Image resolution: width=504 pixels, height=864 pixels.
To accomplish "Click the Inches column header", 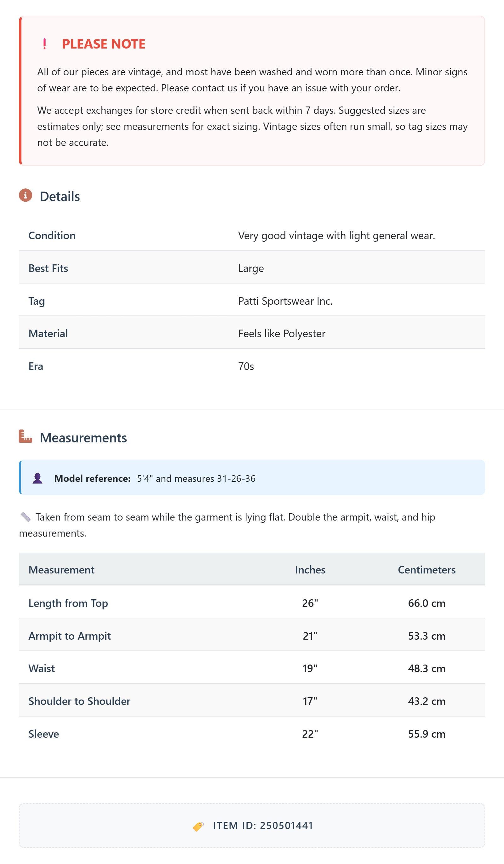I will pos(310,570).
